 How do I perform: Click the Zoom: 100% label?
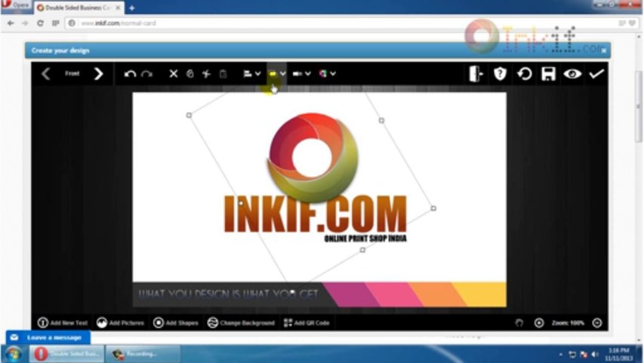(x=568, y=323)
